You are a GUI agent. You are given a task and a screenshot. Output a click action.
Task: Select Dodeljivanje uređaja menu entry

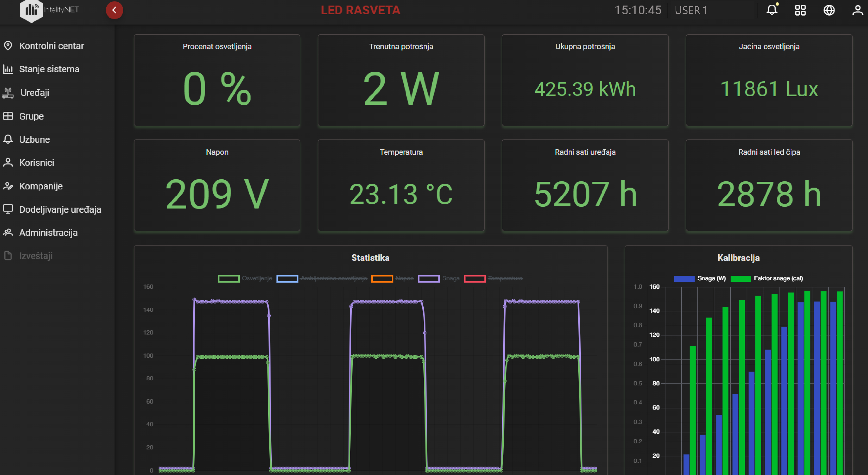[x=60, y=209]
